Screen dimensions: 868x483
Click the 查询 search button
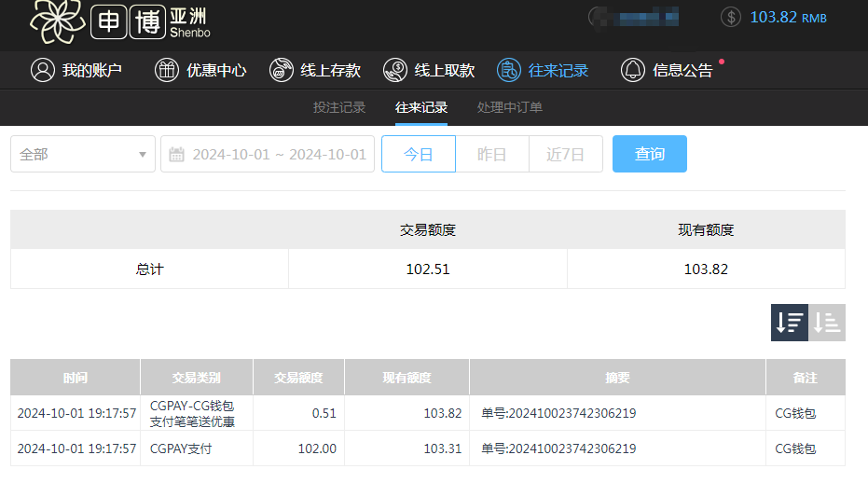[649, 154]
